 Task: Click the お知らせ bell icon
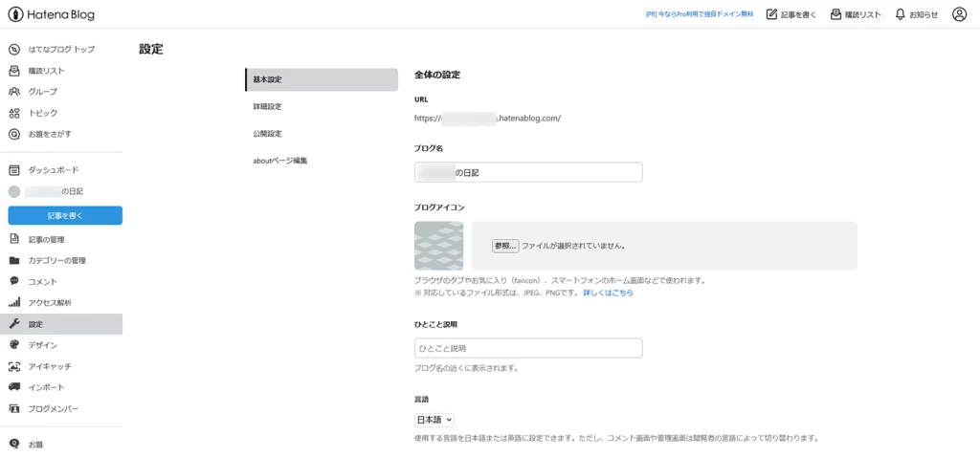coord(900,14)
